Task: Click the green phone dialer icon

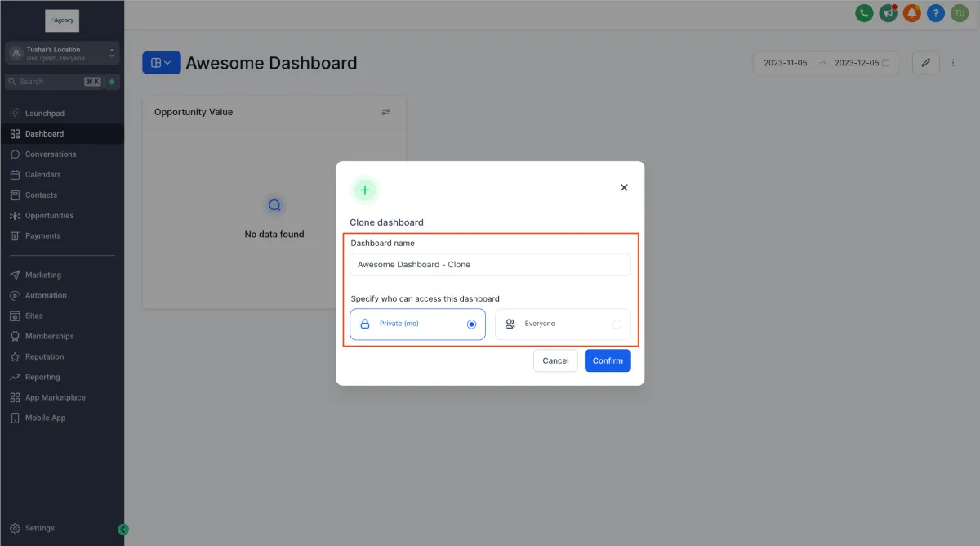Action: tap(863, 13)
